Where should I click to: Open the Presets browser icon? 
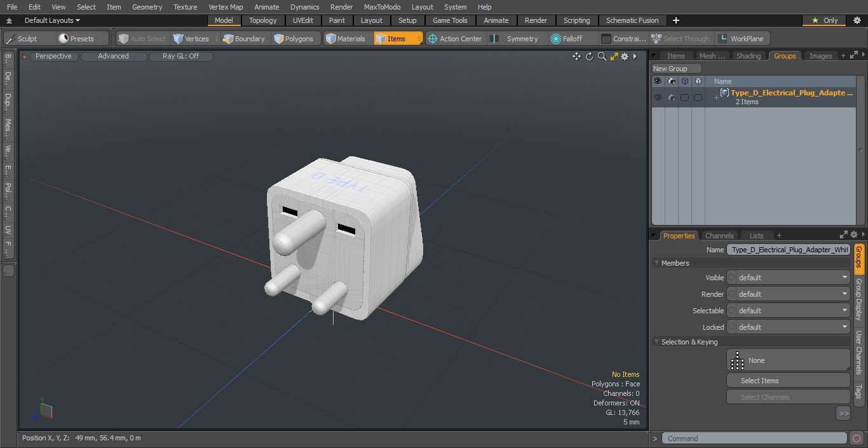point(63,39)
